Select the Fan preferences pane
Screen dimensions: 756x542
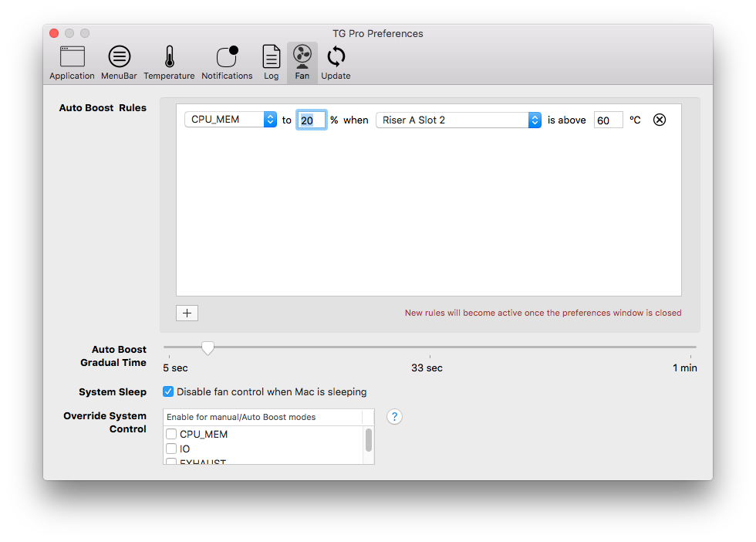302,63
